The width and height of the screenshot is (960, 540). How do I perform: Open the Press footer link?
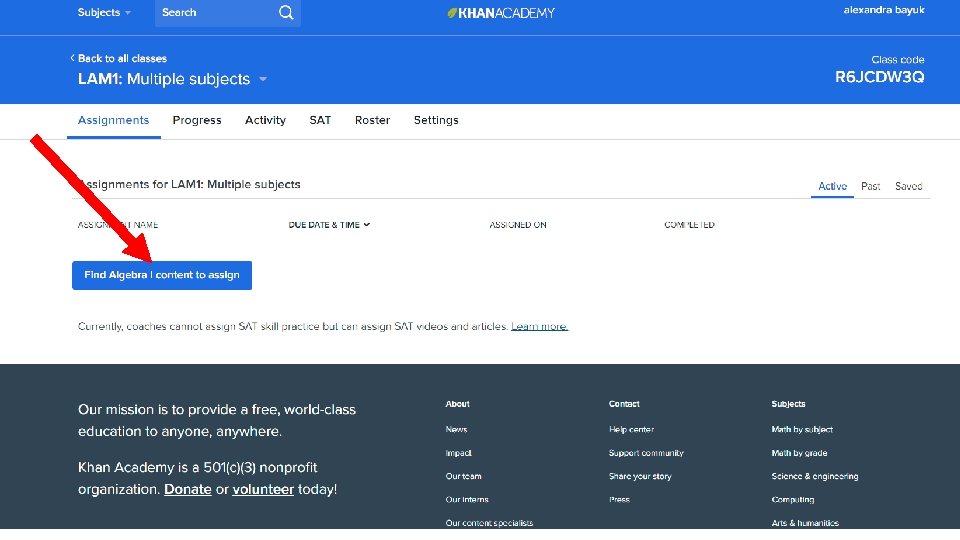coord(619,500)
